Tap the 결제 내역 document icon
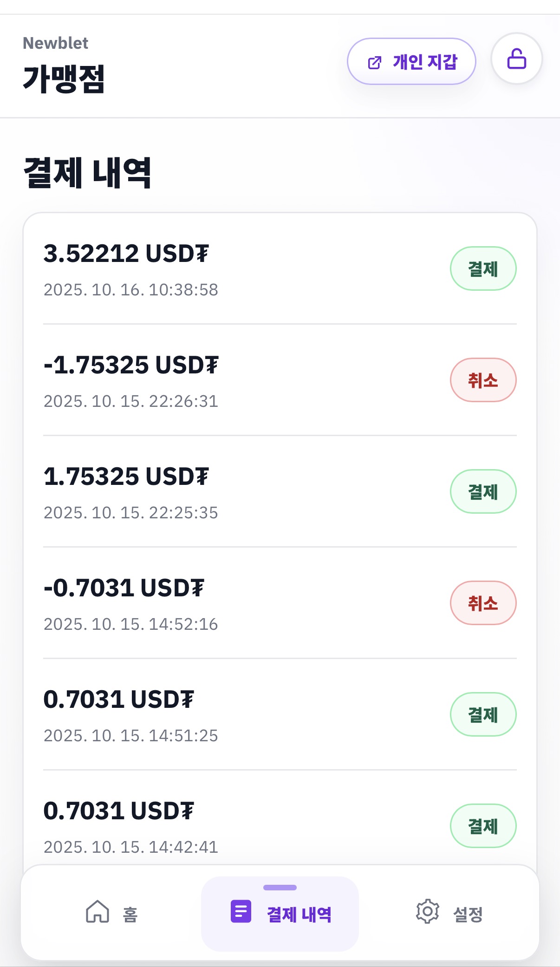The width and height of the screenshot is (560, 967). click(x=241, y=911)
